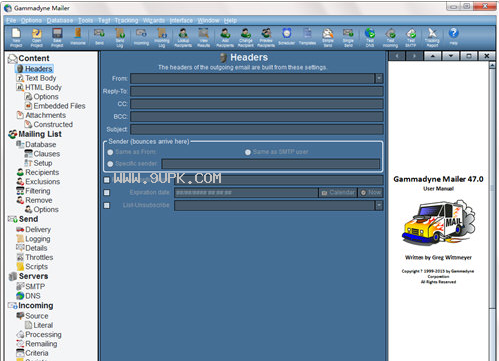
Task: Select the 'Same as From' radio button
Action: (x=110, y=152)
